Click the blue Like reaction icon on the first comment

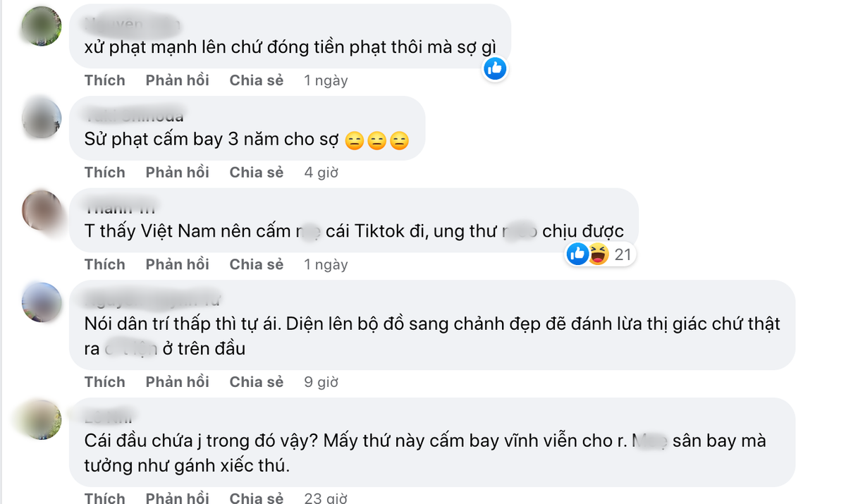[495, 69]
